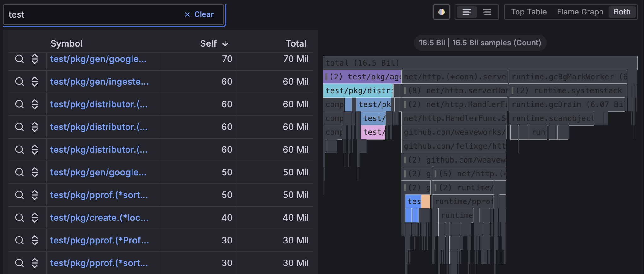Viewport: 644px width, 274px height.
Task: Sort the table by Symbol column
Action: [66, 43]
